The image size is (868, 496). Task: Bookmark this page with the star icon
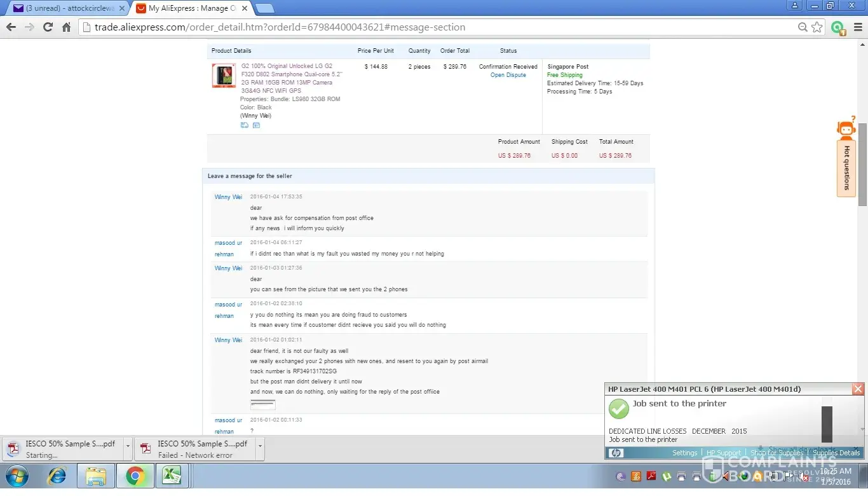[x=817, y=27]
